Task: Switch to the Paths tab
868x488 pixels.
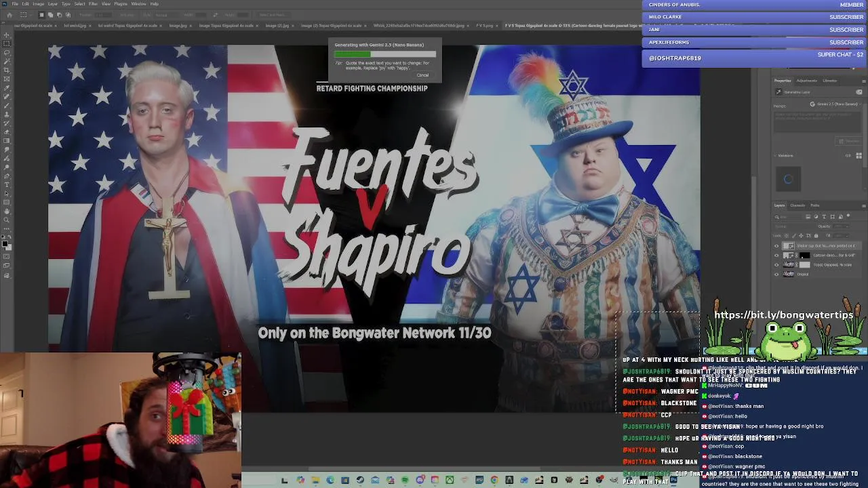Action: point(815,205)
